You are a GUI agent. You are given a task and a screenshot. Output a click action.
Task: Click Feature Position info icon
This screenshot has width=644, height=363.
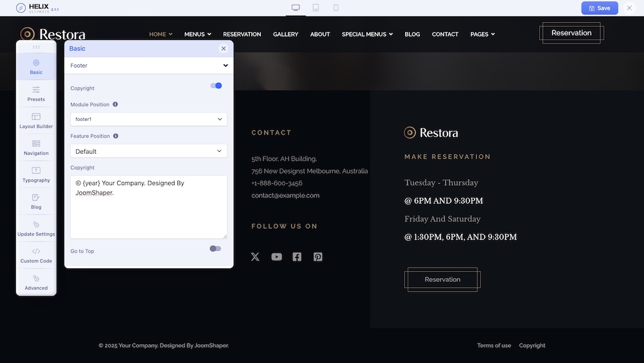pos(116,136)
